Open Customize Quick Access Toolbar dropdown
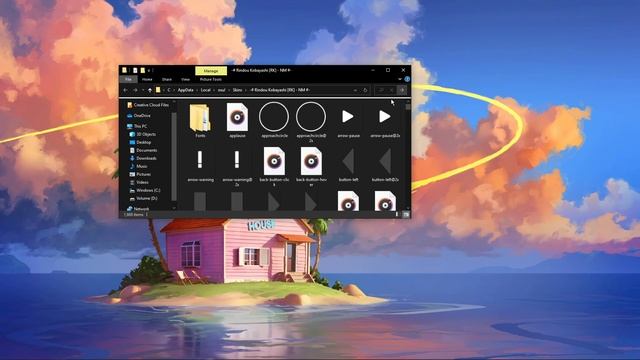Screen dimensions: 640x360 tap(149, 71)
